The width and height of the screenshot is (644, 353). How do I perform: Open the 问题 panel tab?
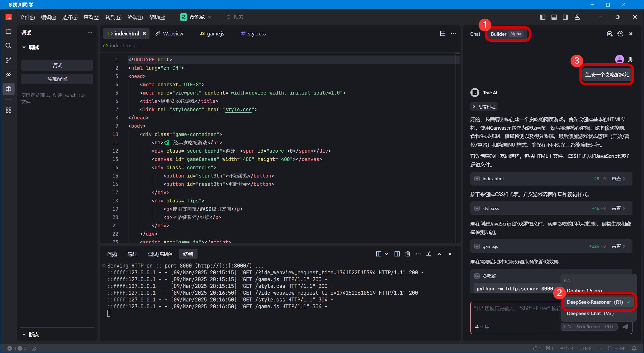[x=112, y=254]
